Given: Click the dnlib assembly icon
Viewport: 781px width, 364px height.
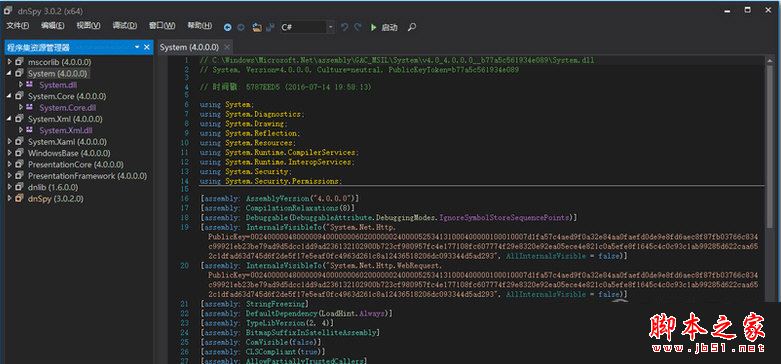Looking at the screenshot, I should coord(19,187).
